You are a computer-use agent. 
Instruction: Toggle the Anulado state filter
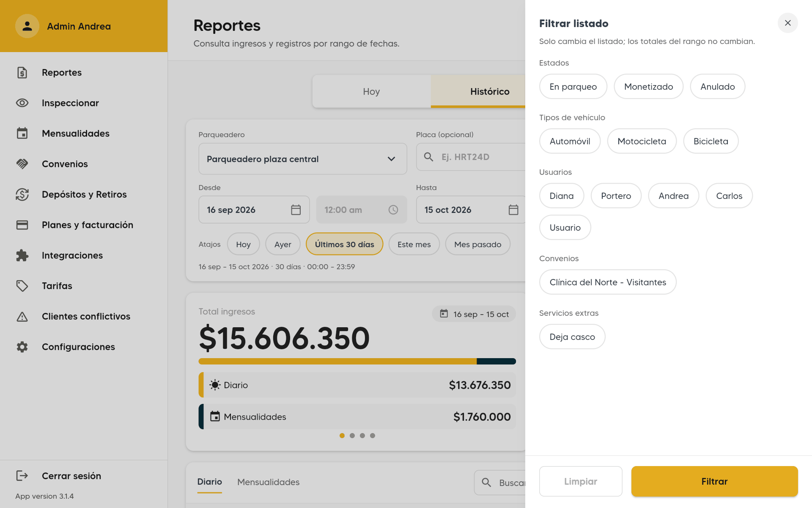click(717, 86)
